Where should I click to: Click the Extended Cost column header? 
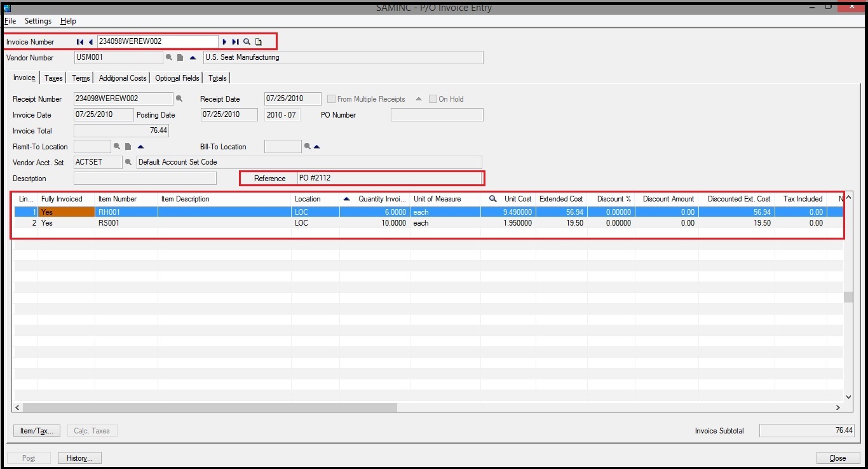tap(561, 199)
